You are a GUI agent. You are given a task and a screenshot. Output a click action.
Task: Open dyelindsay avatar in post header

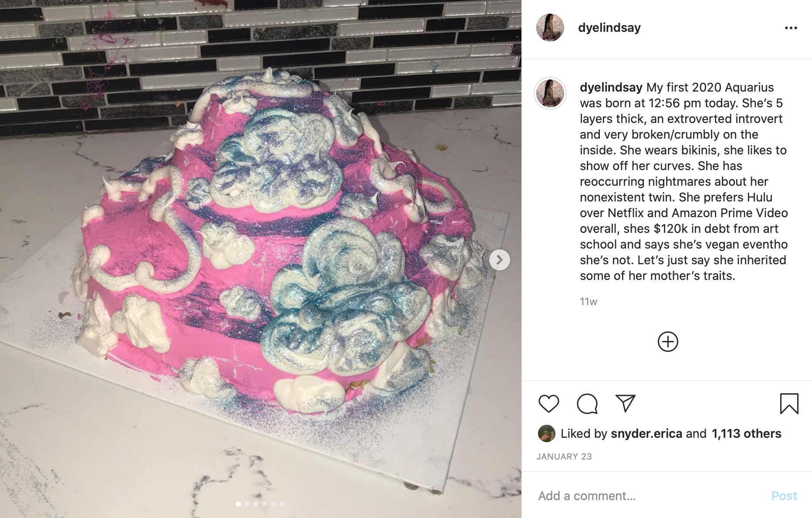[x=550, y=27]
